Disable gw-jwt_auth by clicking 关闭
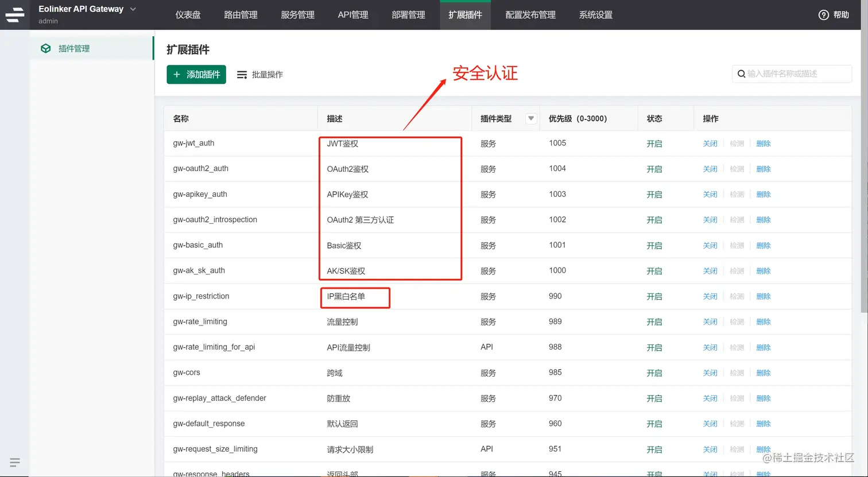 (x=710, y=143)
